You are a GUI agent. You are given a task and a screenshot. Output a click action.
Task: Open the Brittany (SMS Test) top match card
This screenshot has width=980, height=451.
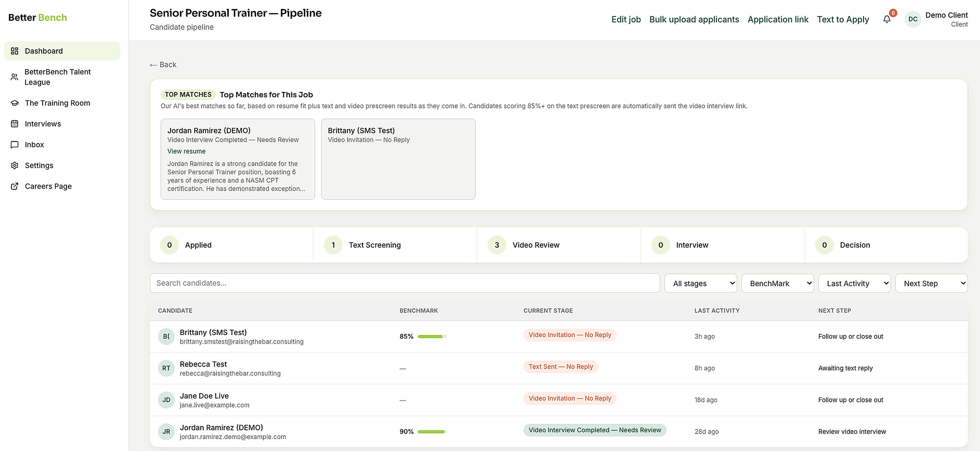coord(398,159)
